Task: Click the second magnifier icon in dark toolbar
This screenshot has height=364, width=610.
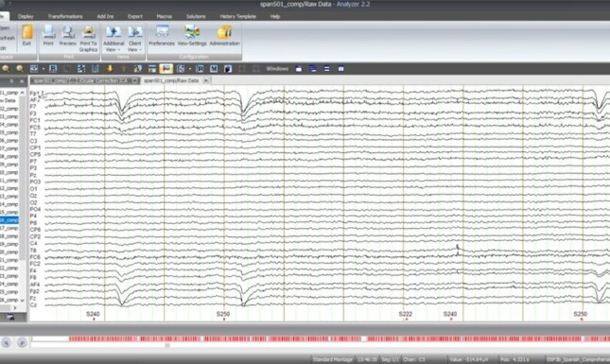Action: pyautogui.click(x=20, y=69)
